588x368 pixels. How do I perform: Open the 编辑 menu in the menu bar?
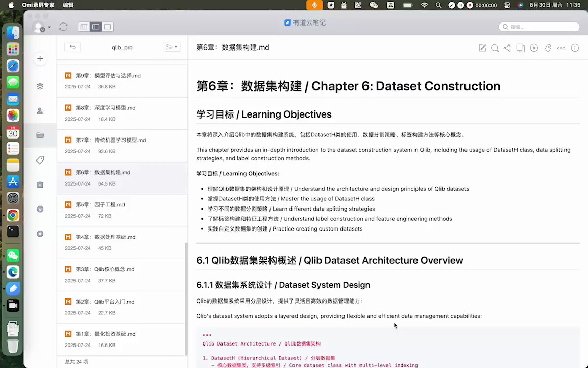[x=68, y=5]
